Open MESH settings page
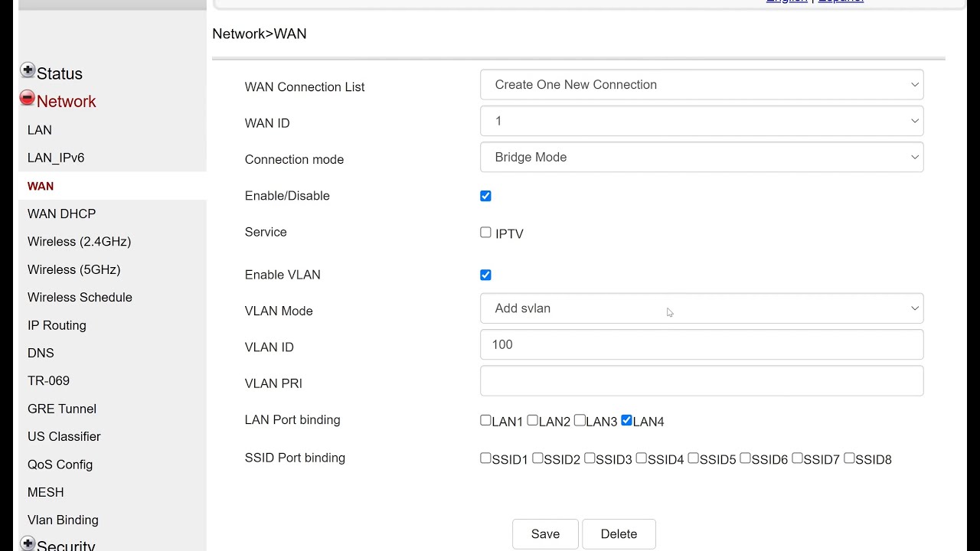Image resolution: width=980 pixels, height=551 pixels. pos(46,492)
